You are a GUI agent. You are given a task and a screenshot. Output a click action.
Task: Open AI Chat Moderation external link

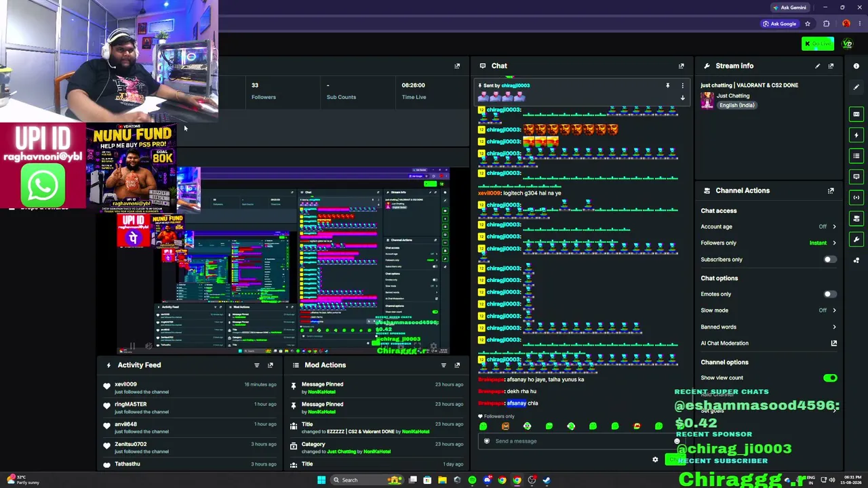(834, 343)
